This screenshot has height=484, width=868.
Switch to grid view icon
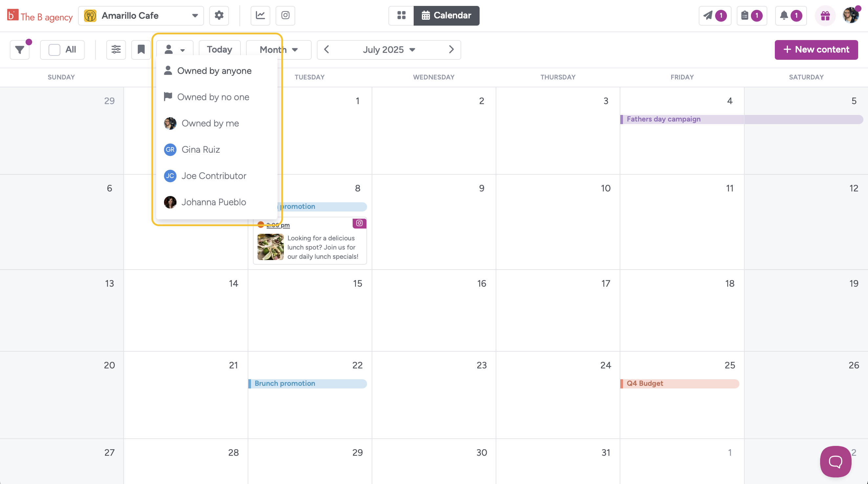401,15
